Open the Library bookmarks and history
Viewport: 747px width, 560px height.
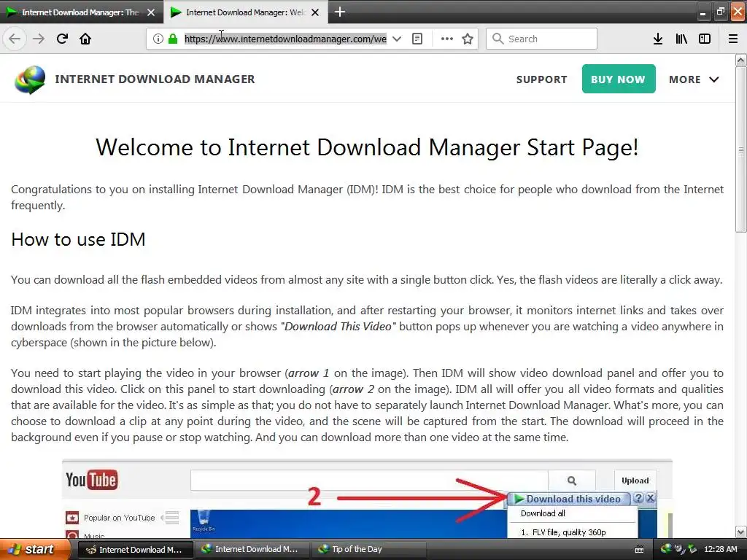click(x=681, y=39)
